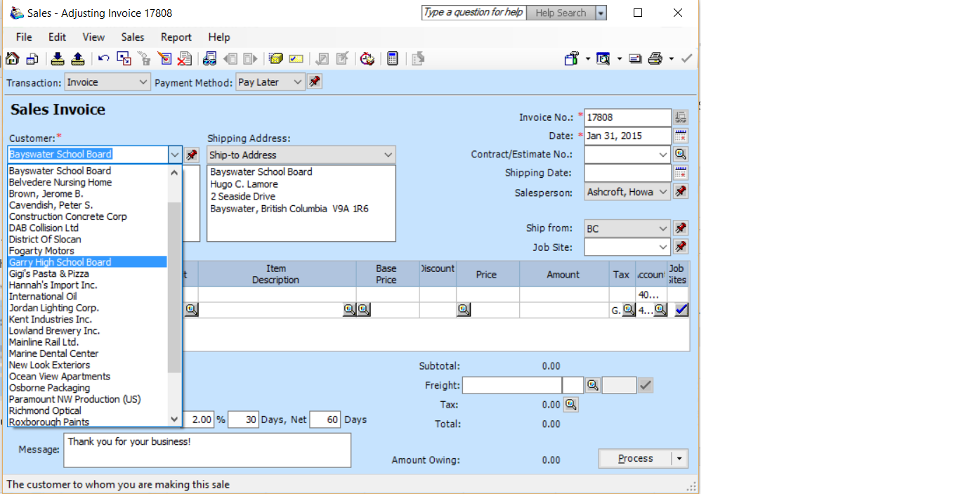Open the time clock toolbar icon
This screenshot has height=494, width=980.
(x=367, y=59)
